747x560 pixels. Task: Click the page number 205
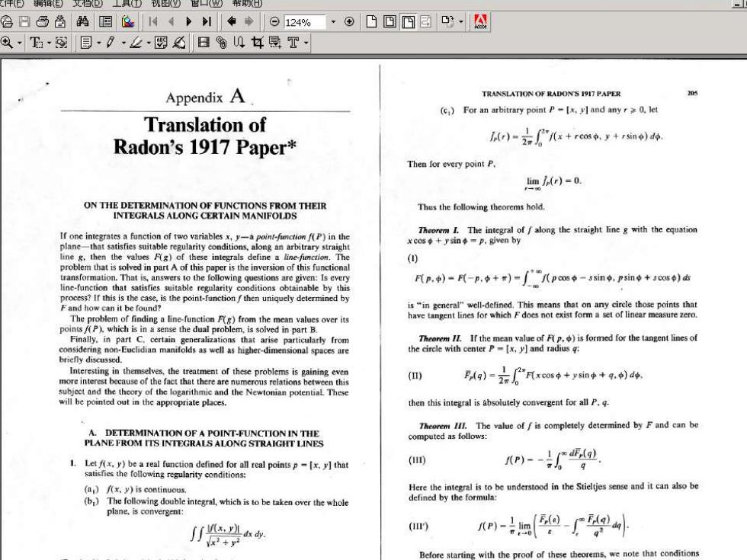[692, 93]
